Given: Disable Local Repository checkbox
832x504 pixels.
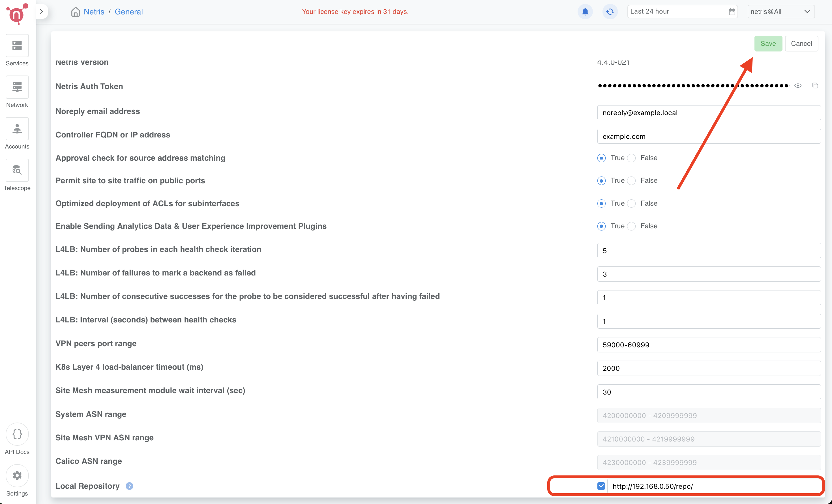Looking at the screenshot, I should 601,486.
